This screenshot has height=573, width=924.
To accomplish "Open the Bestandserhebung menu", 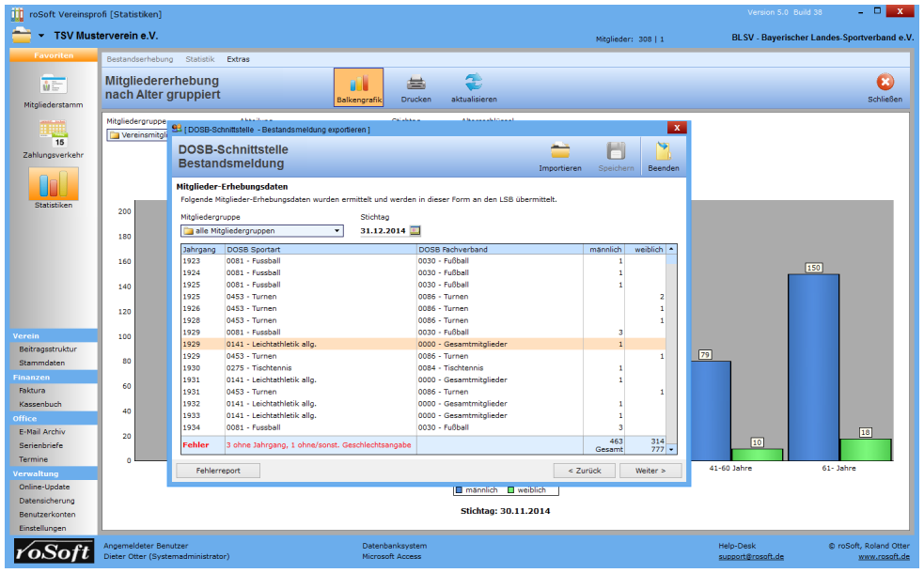I will pos(140,59).
